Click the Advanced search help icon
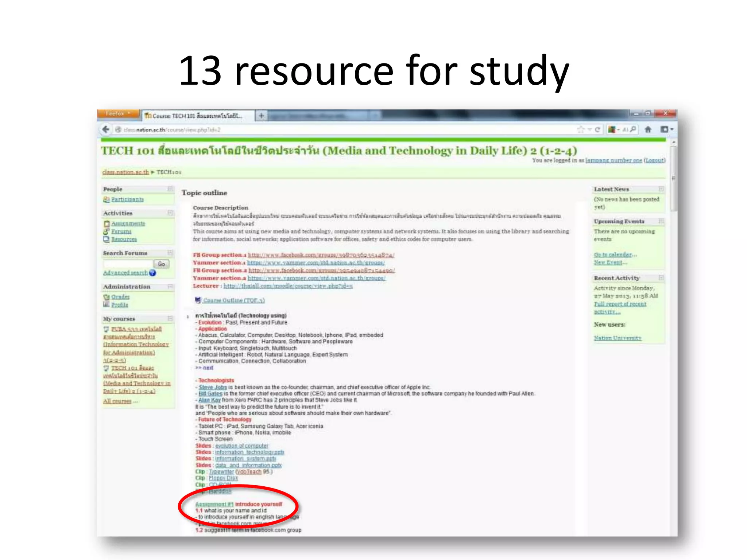747x560 pixels. pos(152,273)
